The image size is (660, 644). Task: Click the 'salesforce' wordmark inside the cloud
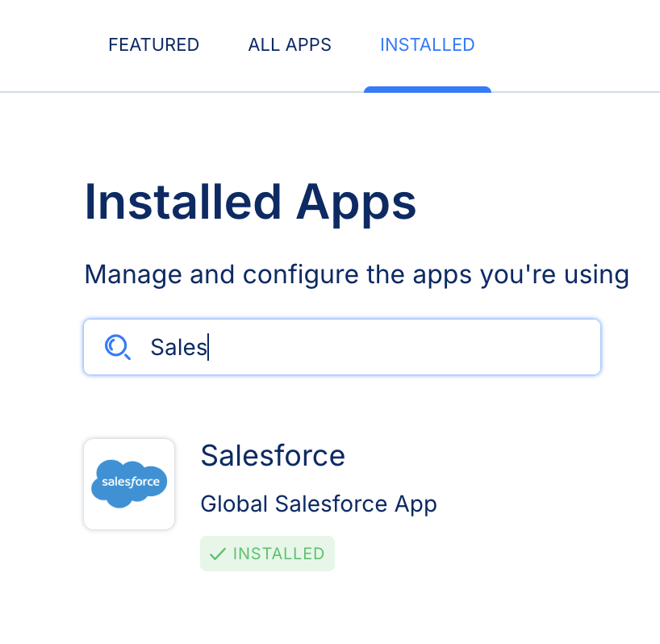coord(129,483)
